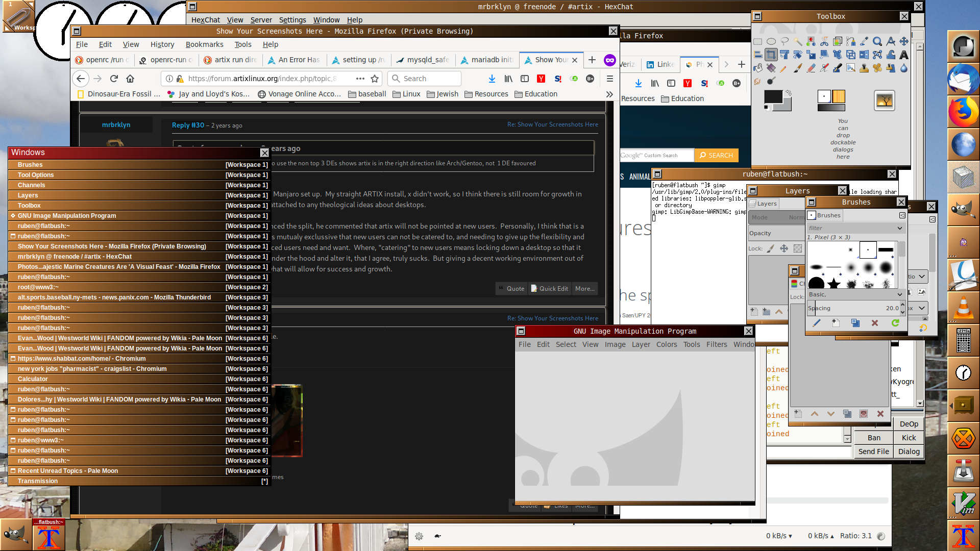
Task: Toggle lock position in Layers dialog
Action: pos(784,248)
